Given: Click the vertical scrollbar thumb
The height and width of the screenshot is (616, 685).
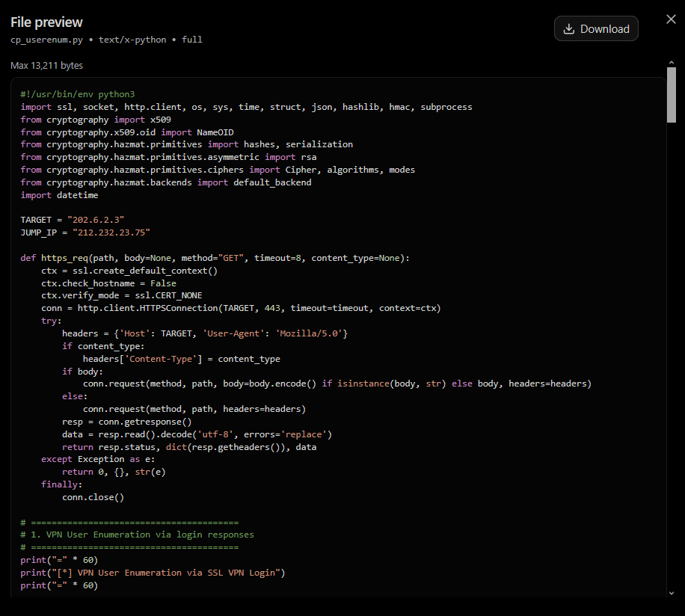Looking at the screenshot, I should pyautogui.click(x=672, y=95).
